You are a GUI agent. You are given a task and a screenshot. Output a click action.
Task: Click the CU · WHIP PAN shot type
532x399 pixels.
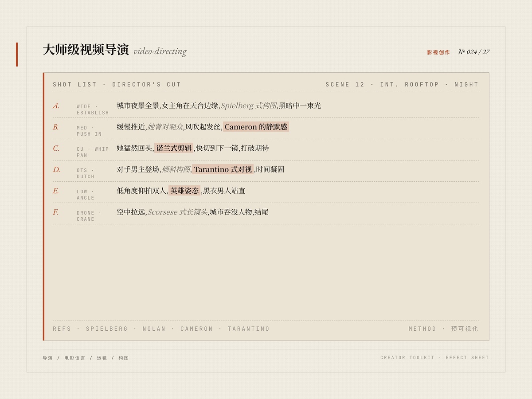click(x=93, y=152)
